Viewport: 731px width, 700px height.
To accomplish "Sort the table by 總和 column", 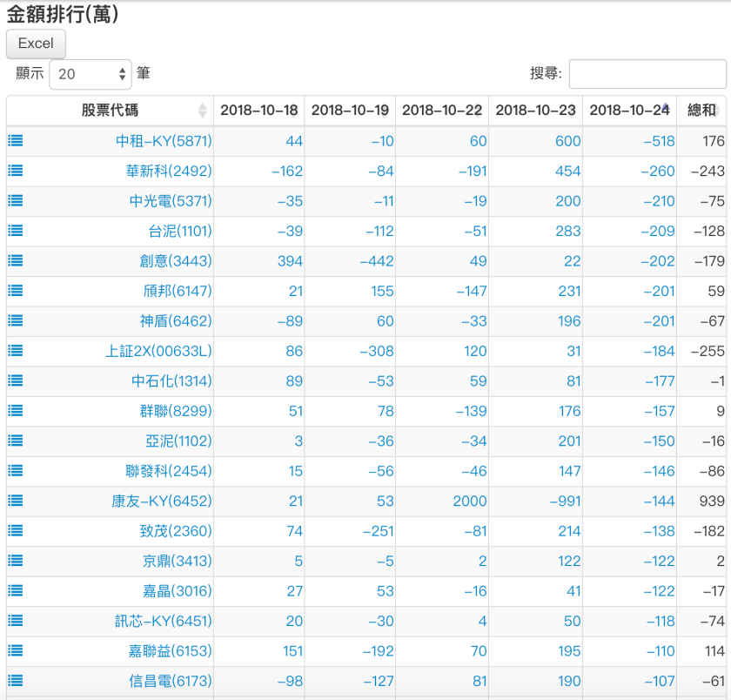I will 701,111.
